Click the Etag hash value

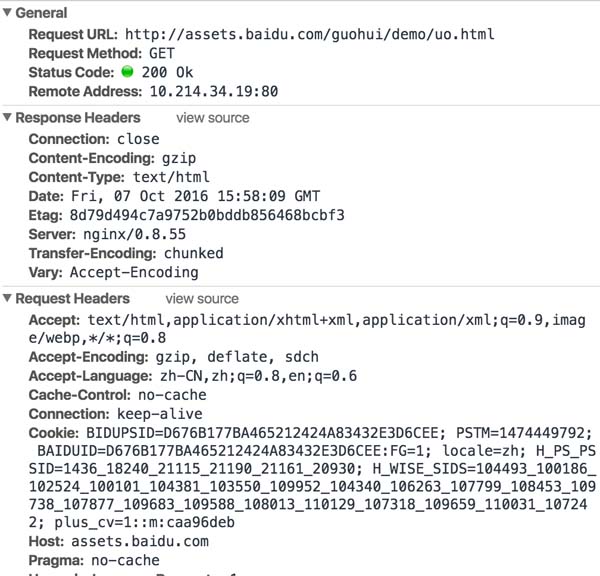tap(206, 215)
